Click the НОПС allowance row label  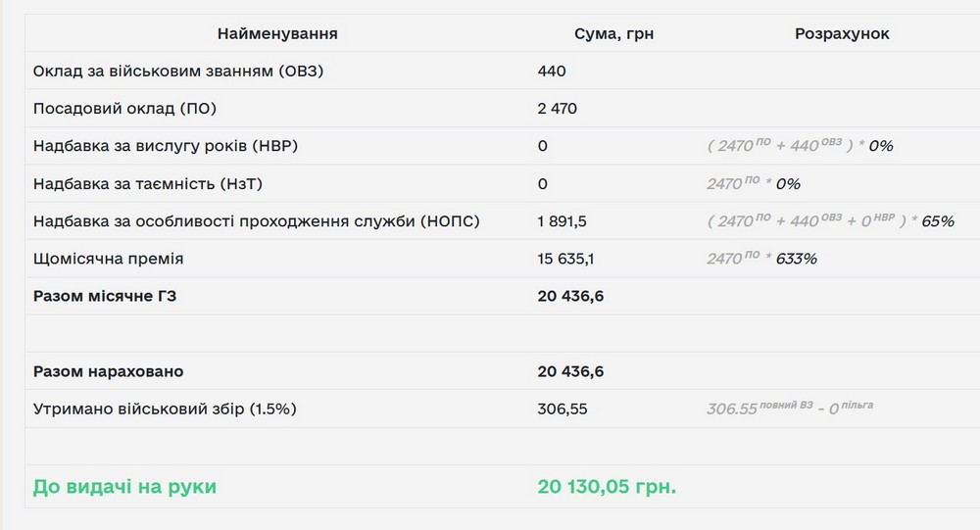[x=257, y=221]
